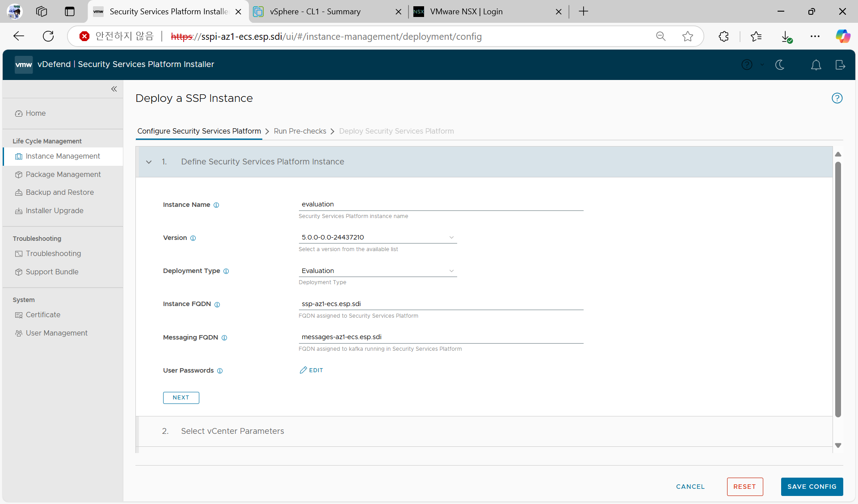Select Run Pre-checks step
Screen dimensions: 858x504
tap(300, 131)
